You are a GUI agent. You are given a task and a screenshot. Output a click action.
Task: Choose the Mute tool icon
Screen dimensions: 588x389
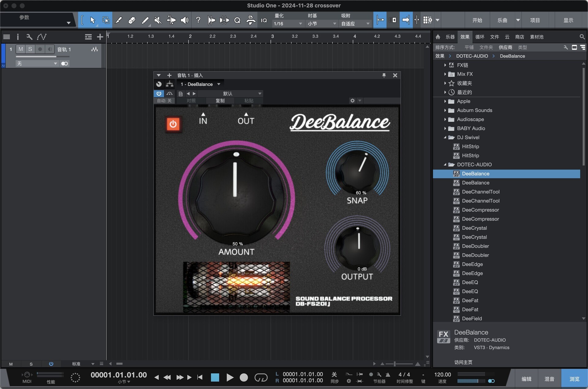158,20
